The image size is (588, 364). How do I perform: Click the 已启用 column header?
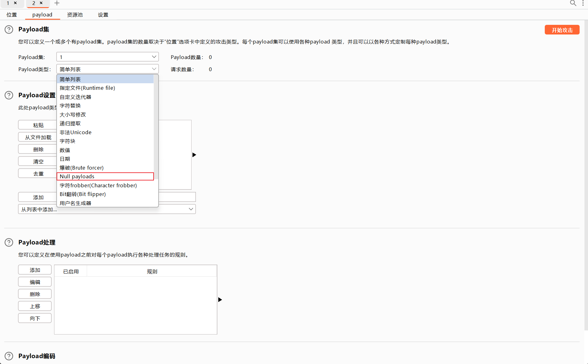click(x=71, y=271)
